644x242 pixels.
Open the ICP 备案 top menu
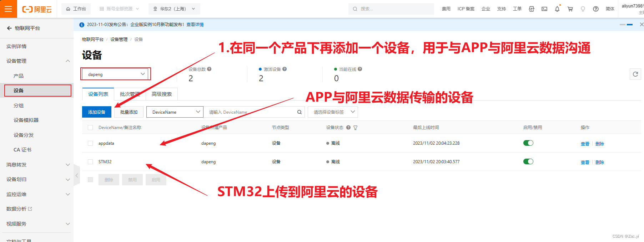pos(466,9)
